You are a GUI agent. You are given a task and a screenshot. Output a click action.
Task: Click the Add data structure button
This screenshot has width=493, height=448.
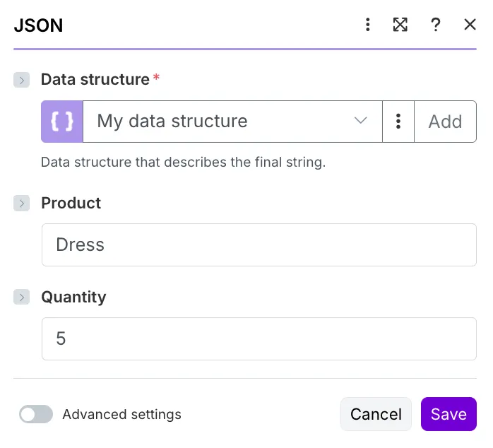(445, 122)
